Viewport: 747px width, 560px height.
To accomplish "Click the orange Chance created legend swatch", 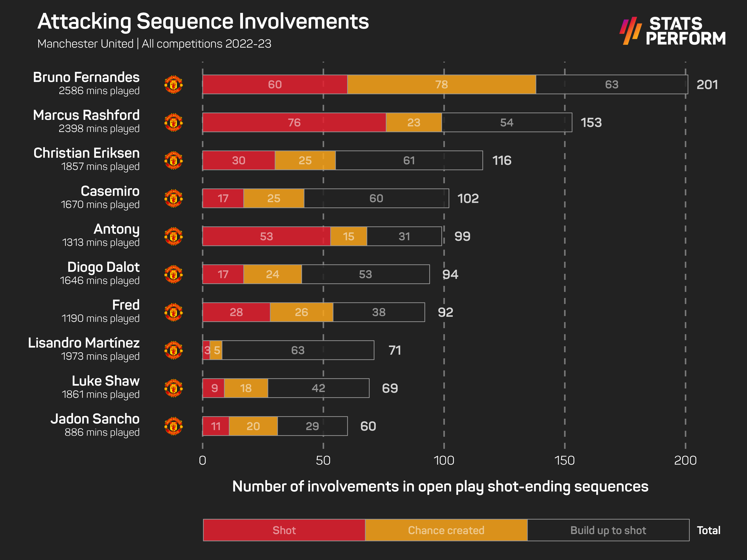I will coord(446,530).
